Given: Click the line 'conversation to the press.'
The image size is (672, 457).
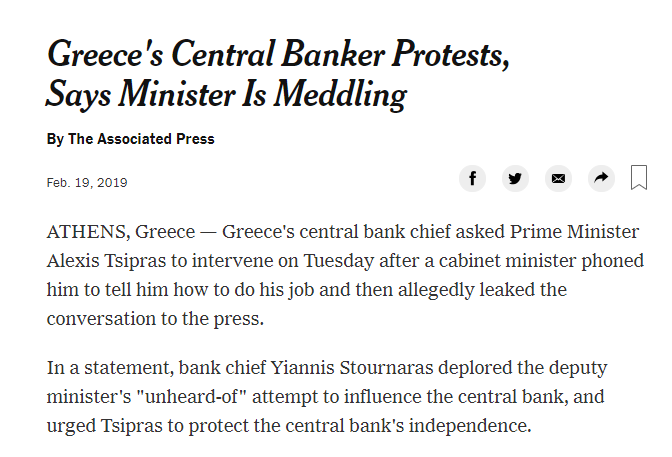Looking at the screenshot, I should [x=155, y=319].
